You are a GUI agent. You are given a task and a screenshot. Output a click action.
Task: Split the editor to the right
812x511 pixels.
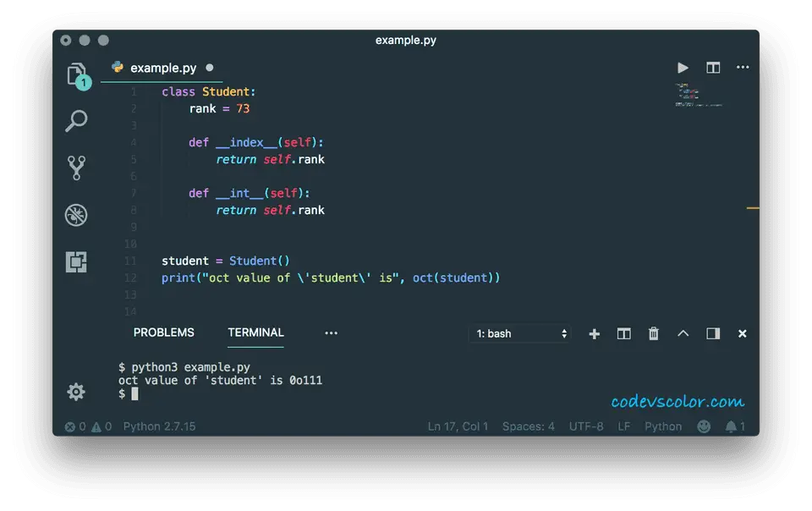pyautogui.click(x=713, y=68)
